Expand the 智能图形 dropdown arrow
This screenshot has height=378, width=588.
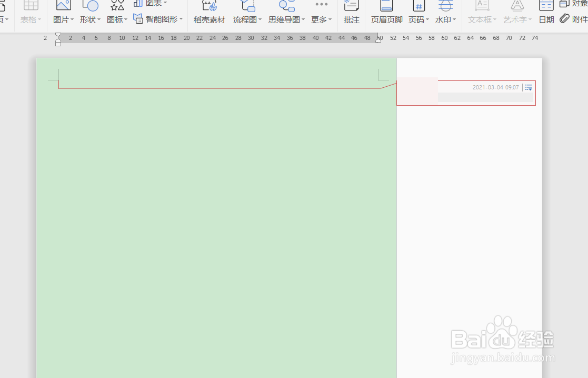(181, 19)
